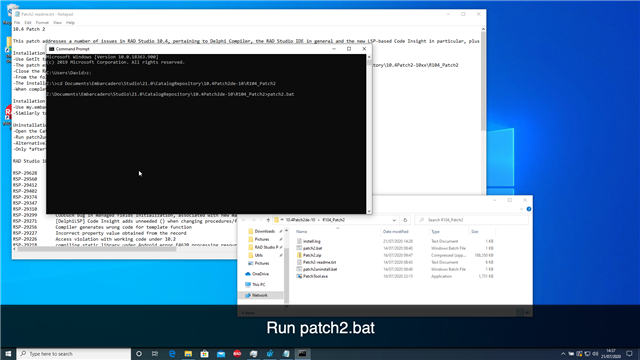
Task: Refresh the Explorer folder view
Action: pyautogui.click(x=405, y=220)
